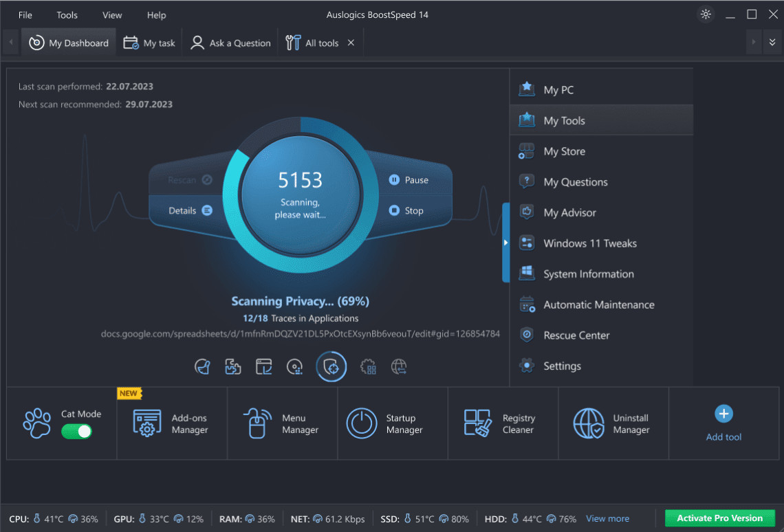Collapse the sidebar with the blue arrow handle
Viewport: 784px width, 532px height.
[505, 243]
